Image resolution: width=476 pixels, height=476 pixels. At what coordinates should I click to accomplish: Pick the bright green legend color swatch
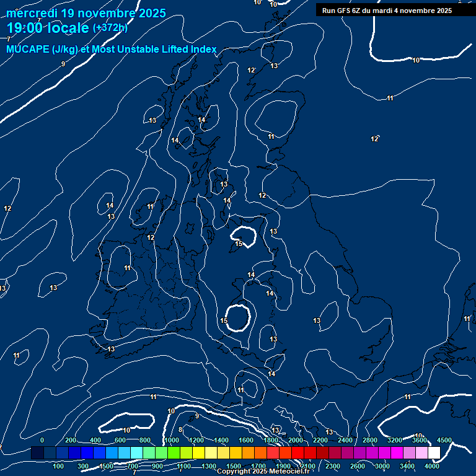(x=174, y=453)
